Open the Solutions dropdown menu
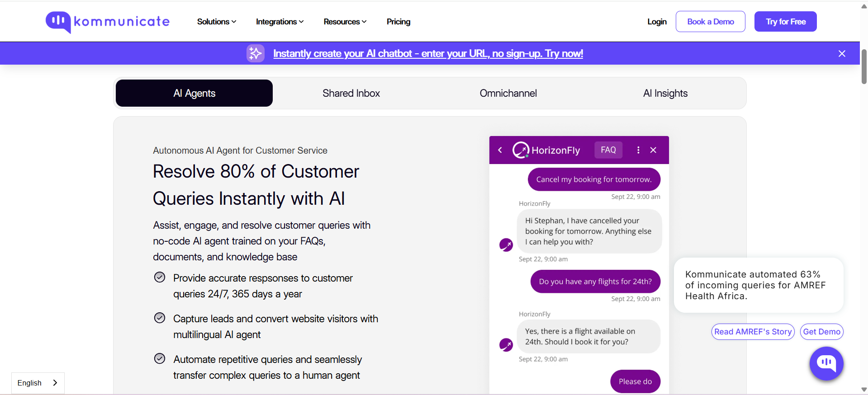This screenshot has width=868, height=395. (217, 22)
